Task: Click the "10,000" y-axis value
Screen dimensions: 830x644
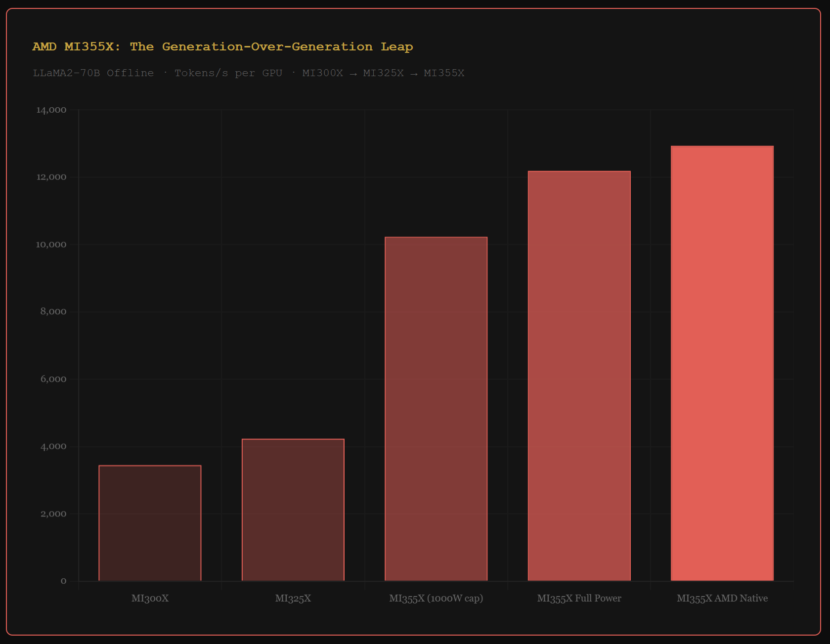Action: pyautogui.click(x=51, y=245)
